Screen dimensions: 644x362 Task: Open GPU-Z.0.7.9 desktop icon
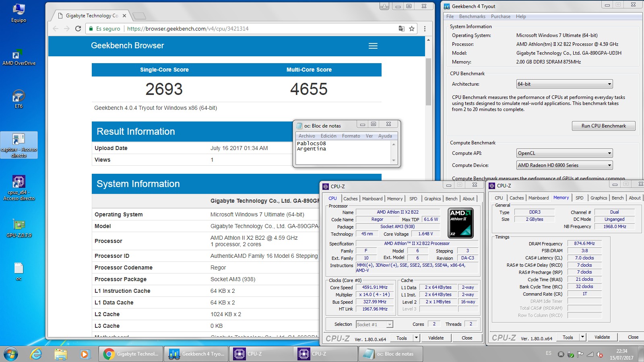point(19,228)
